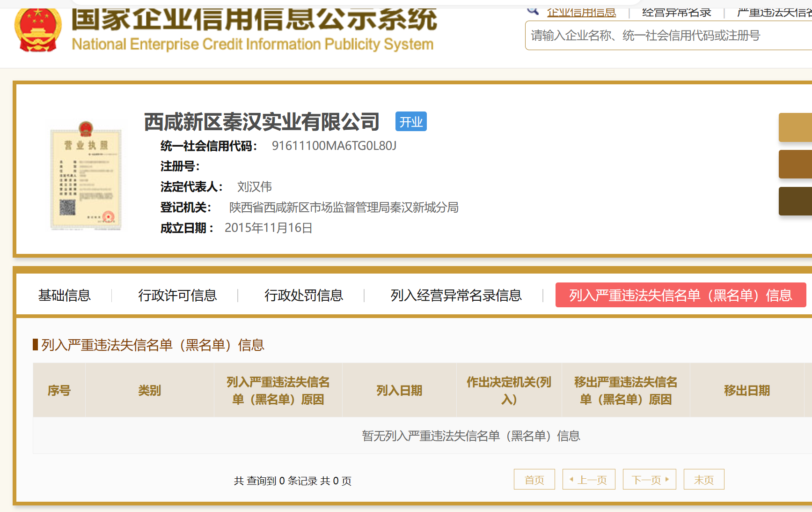Focus the enterprise name search field
812x512 pixels.
click(668, 36)
